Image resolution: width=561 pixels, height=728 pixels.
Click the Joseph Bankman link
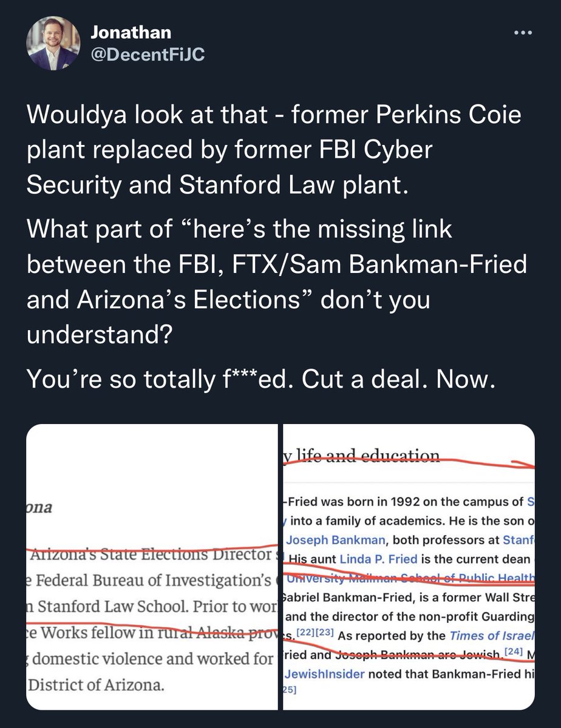click(x=324, y=539)
